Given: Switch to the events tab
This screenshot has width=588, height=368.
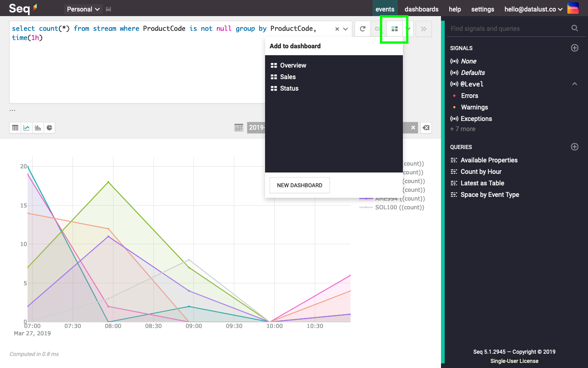Looking at the screenshot, I should point(385,9).
